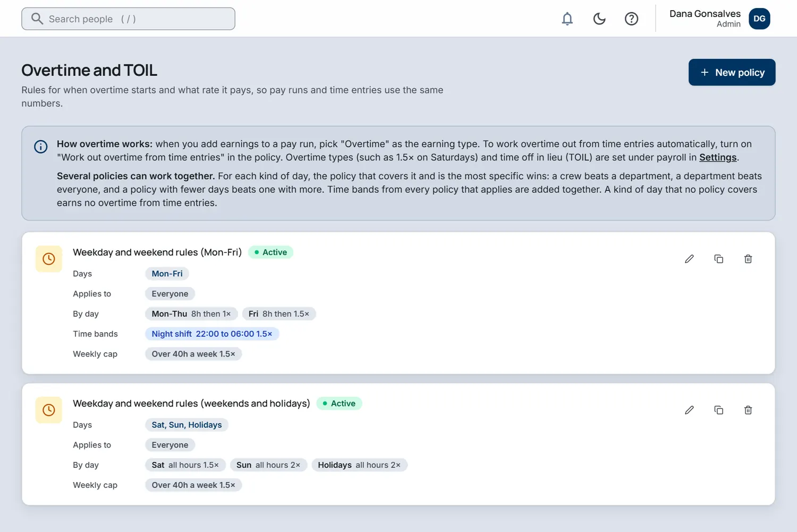This screenshot has width=797, height=532.
Task: Create a new policy
Action: (x=732, y=72)
